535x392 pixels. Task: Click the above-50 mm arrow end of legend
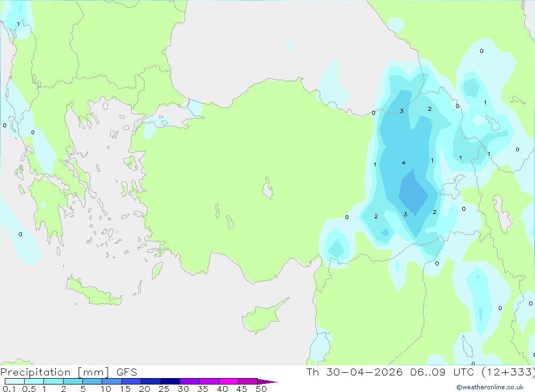coord(267,381)
